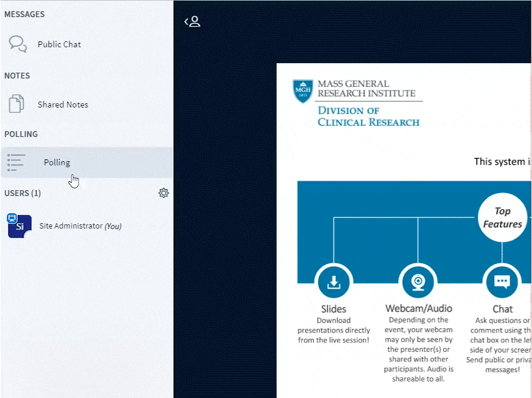
Task: Click the Top Features circle on the slide
Action: (502, 217)
